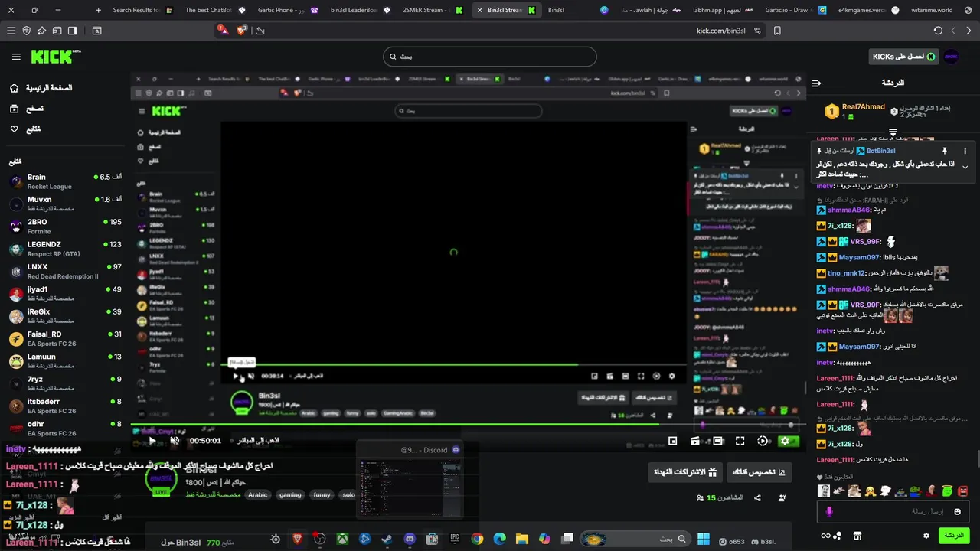Open Brave shields lion icon
Screen dimensions: 980x551
click(x=243, y=31)
